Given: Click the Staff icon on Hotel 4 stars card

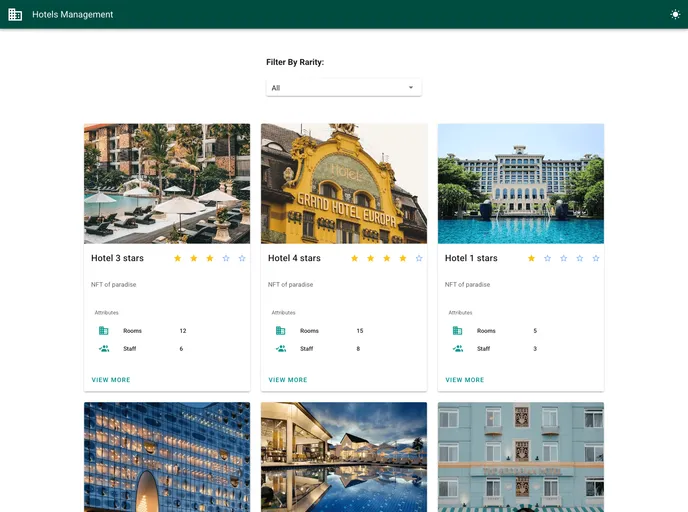Looking at the screenshot, I should (281, 349).
